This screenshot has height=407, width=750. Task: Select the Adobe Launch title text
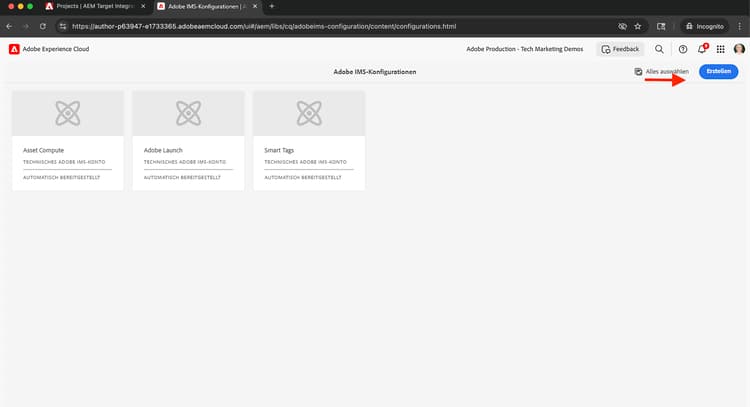[163, 150]
